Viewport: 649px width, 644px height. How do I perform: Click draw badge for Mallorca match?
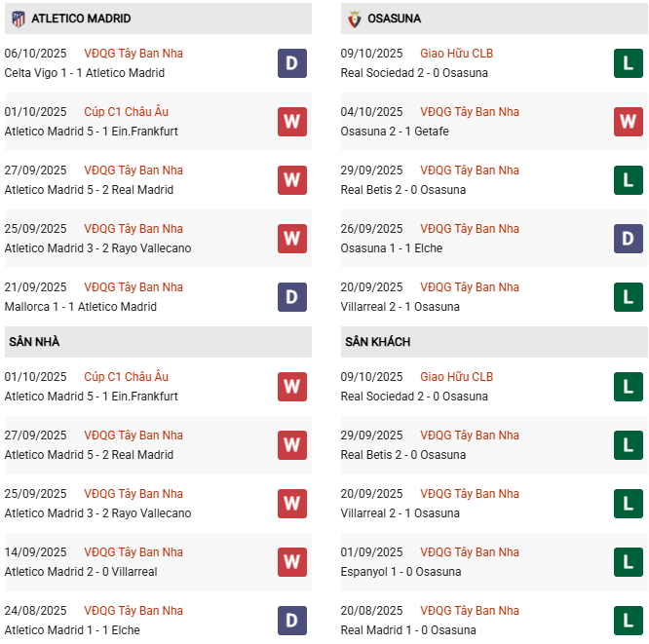(x=291, y=297)
